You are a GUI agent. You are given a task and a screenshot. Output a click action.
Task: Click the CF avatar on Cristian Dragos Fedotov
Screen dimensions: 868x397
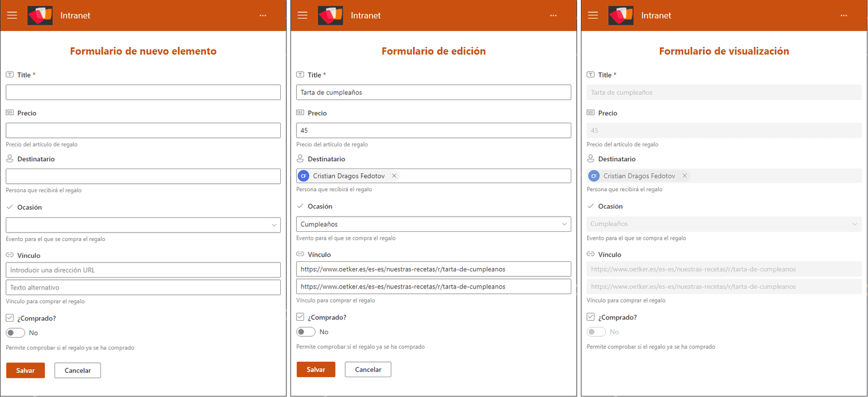(x=304, y=175)
